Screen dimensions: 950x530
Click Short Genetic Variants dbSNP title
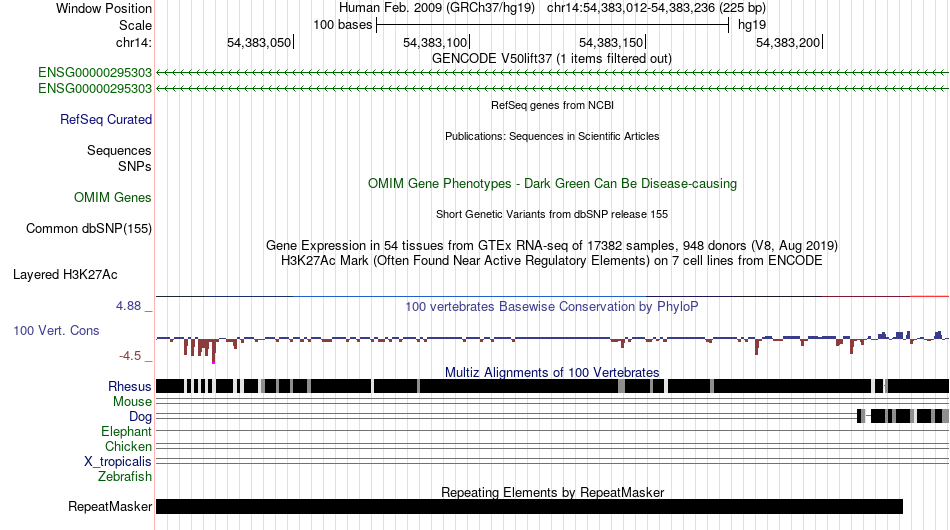click(552, 214)
